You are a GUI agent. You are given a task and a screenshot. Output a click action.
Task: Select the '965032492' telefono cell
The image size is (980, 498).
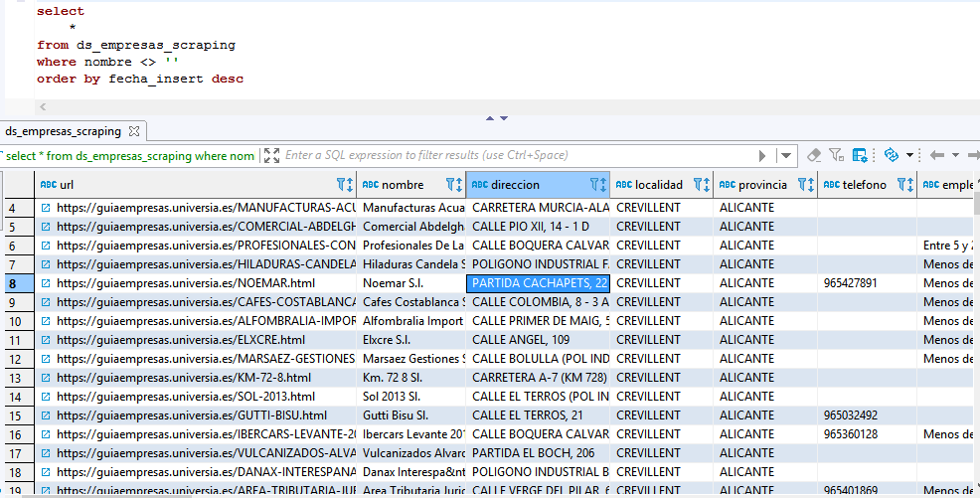tap(868, 415)
